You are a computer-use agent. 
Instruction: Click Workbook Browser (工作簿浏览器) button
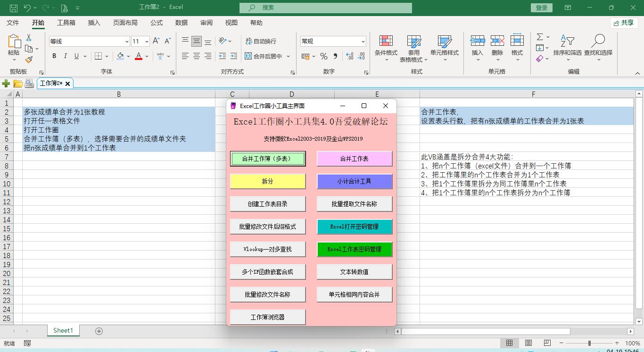pos(268,317)
